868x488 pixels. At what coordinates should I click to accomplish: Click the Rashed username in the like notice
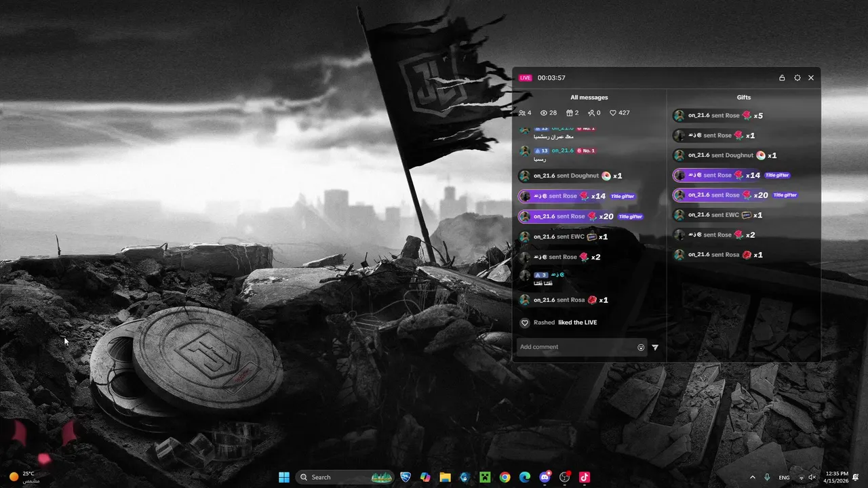(x=544, y=323)
